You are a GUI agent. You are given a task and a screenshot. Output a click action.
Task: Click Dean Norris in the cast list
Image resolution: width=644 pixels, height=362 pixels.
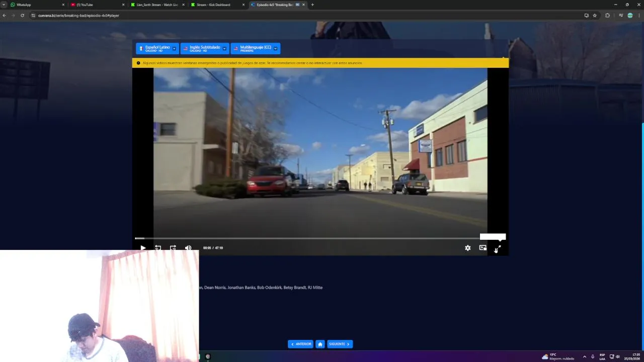coord(215,288)
